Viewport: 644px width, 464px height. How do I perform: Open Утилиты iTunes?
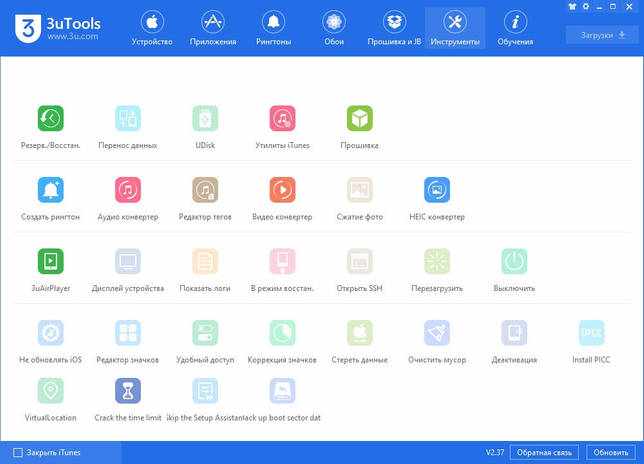(x=282, y=119)
